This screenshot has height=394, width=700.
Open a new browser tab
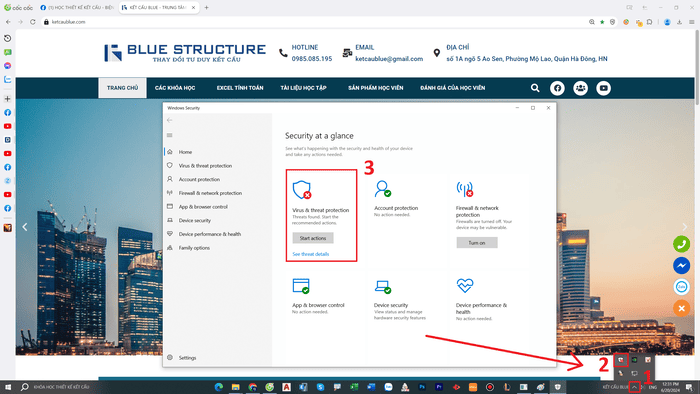[x=206, y=8]
